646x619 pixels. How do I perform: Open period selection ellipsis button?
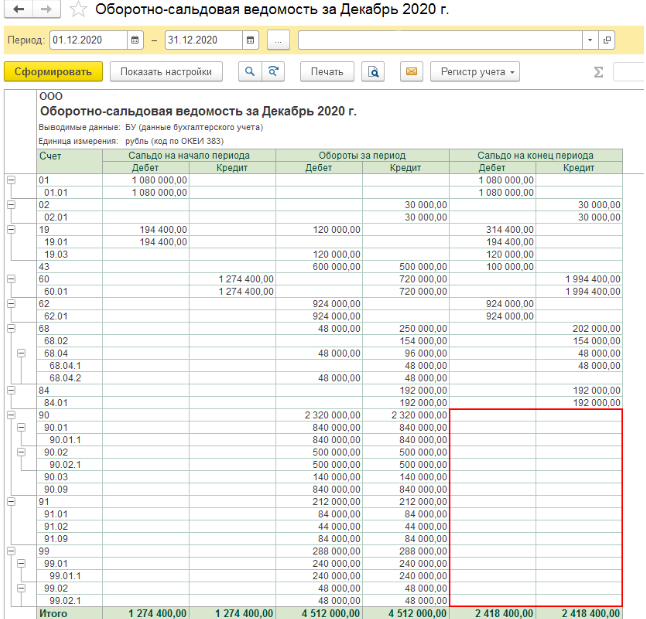click(x=278, y=40)
